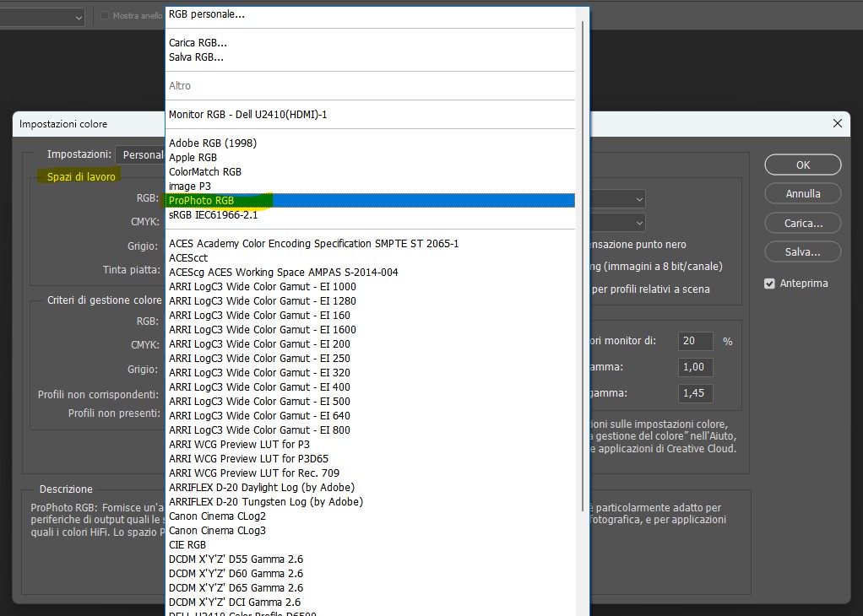Select ACEScct profile

click(370, 257)
